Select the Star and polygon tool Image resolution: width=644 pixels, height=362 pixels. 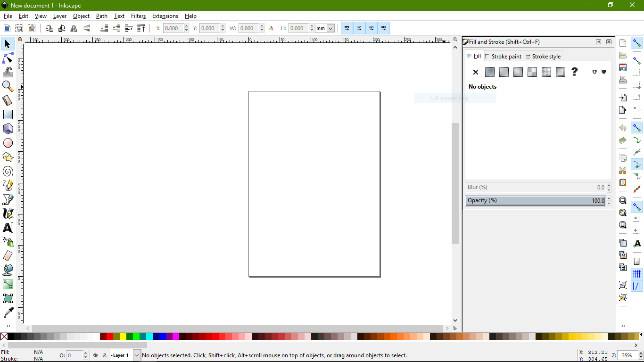point(8,157)
